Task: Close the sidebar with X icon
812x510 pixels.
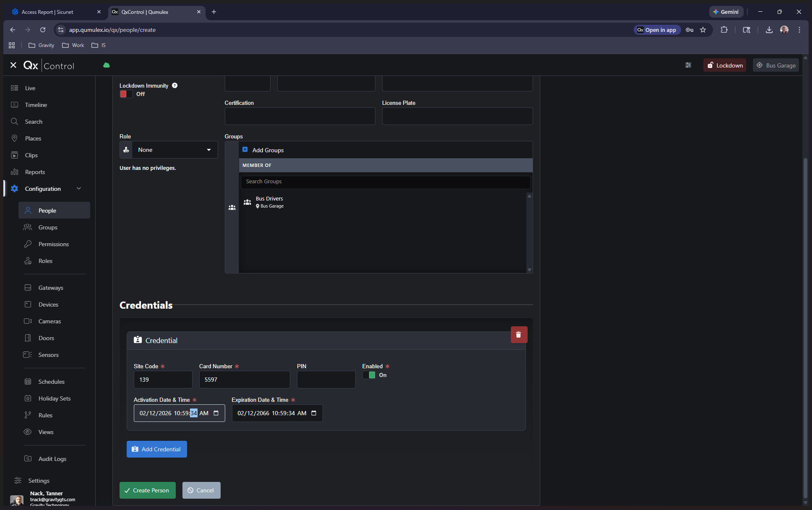Action: (x=13, y=65)
